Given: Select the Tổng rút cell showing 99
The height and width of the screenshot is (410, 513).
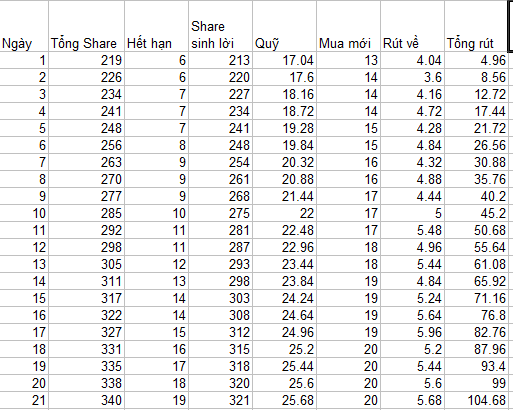Looking at the screenshot, I should click(476, 383).
